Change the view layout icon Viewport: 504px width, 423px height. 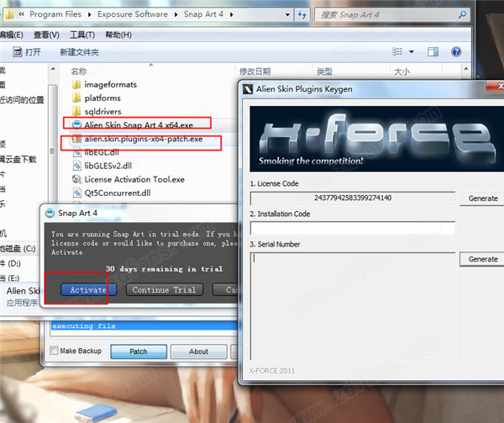(x=397, y=52)
